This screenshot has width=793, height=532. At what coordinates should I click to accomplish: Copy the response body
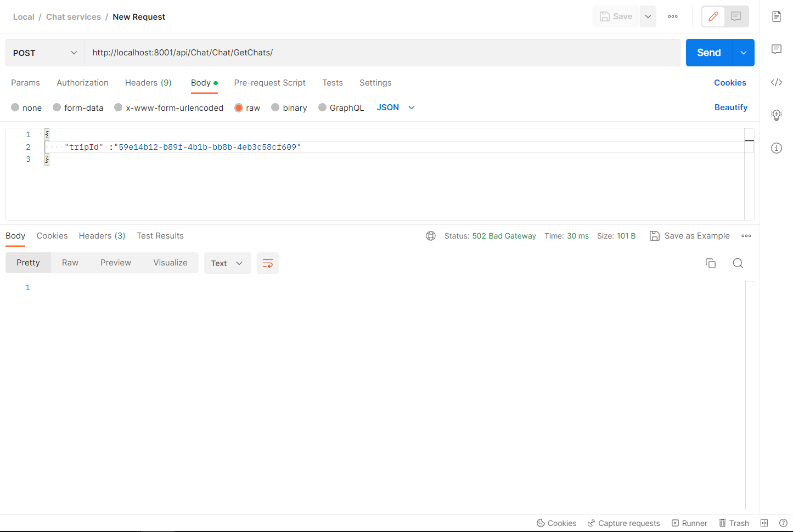click(x=711, y=263)
